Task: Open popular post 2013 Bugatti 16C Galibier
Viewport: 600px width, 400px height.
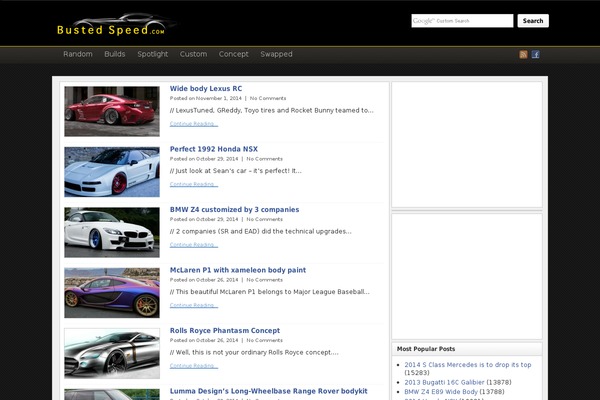Action: pyautogui.click(x=444, y=382)
